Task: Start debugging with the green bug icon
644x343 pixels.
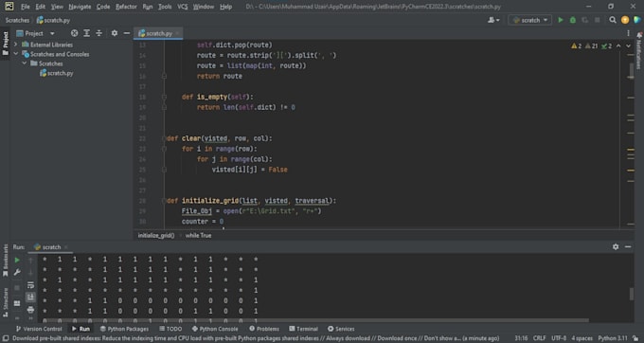Action: pos(573,20)
